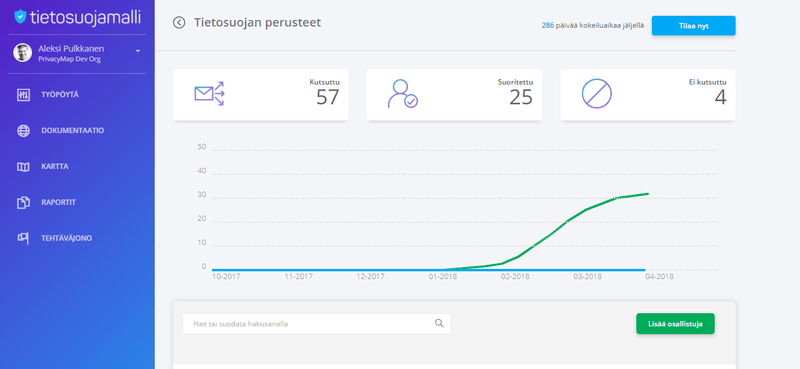
Task: Click the green line end point on chart
Action: pyautogui.click(x=648, y=194)
